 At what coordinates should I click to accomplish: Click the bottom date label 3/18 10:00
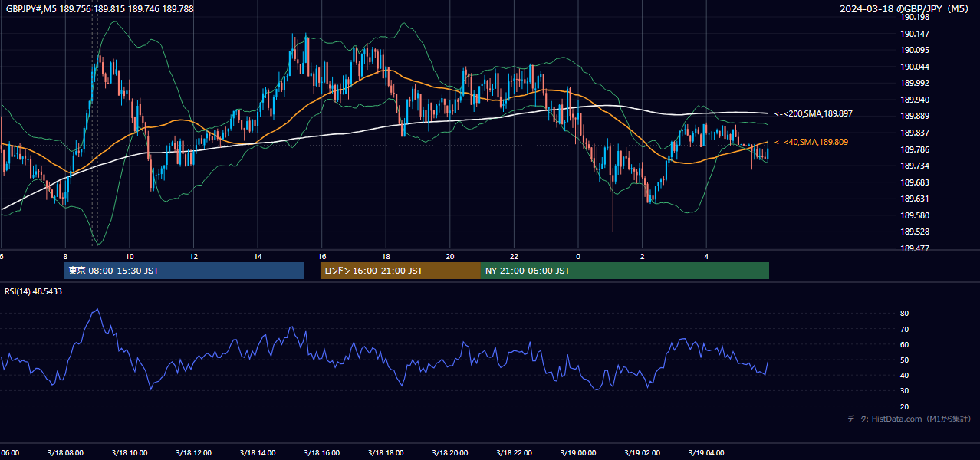coord(129,452)
